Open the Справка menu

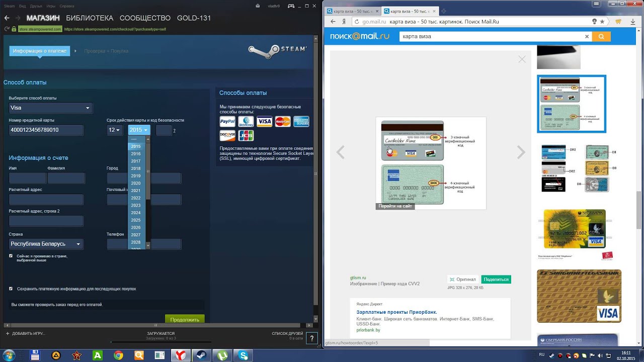point(67,6)
